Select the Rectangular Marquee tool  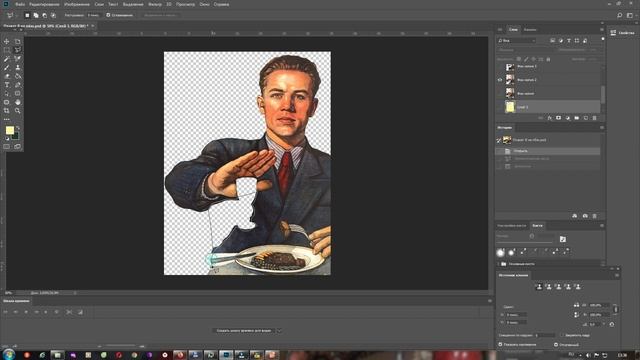pyautogui.click(x=7, y=50)
